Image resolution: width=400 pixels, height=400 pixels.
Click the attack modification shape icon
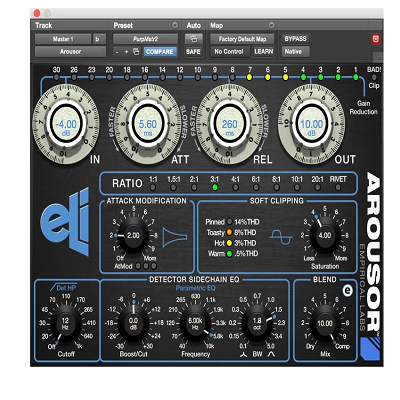(x=175, y=237)
